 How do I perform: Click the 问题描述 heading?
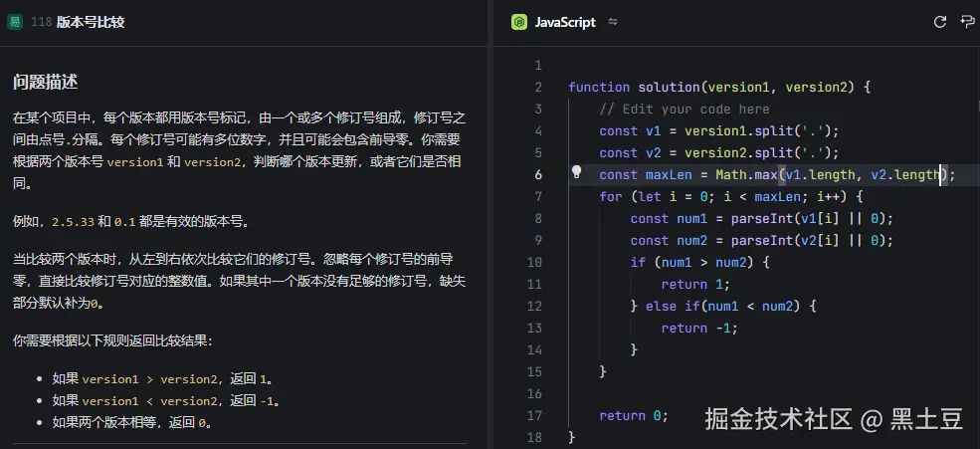pos(45,82)
